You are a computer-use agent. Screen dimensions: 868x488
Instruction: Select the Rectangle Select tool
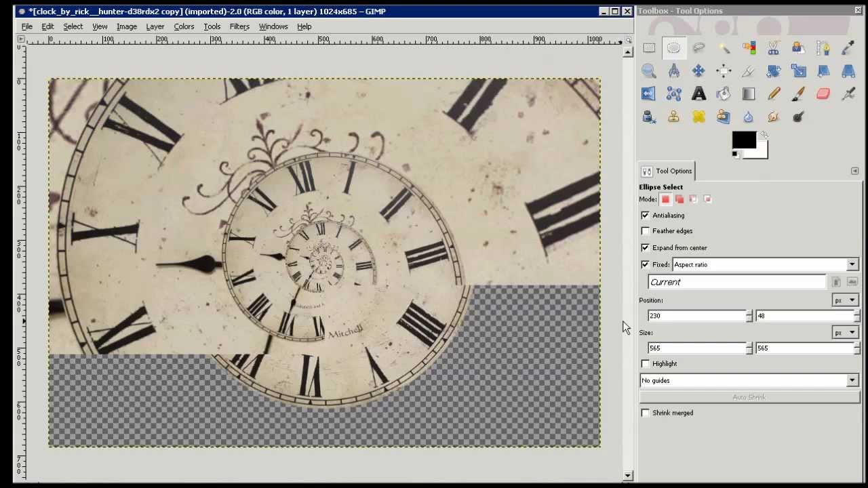pos(649,47)
